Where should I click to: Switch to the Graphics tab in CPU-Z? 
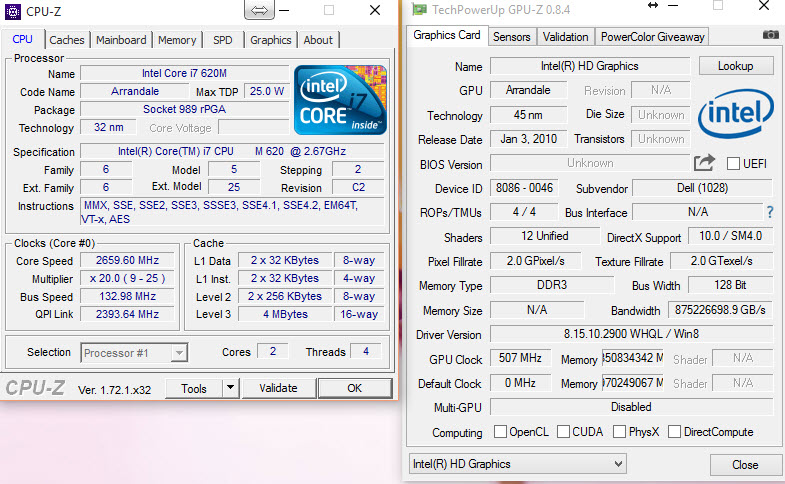[x=270, y=40]
